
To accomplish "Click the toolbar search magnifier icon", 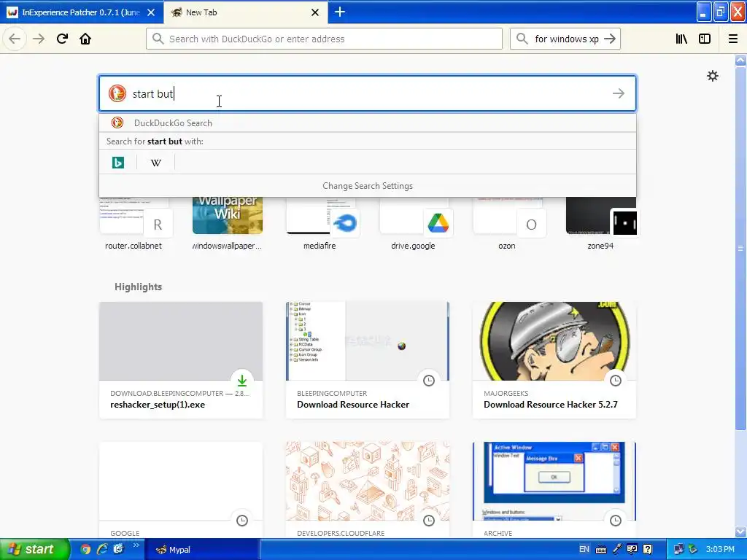I will tap(522, 39).
